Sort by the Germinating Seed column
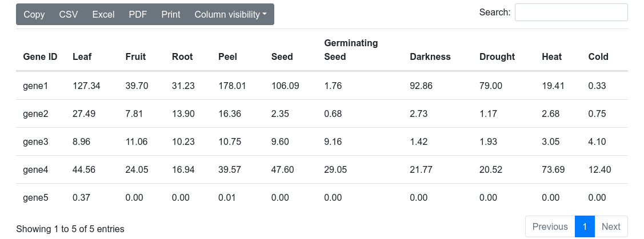644x239 pixels. pos(351,50)
